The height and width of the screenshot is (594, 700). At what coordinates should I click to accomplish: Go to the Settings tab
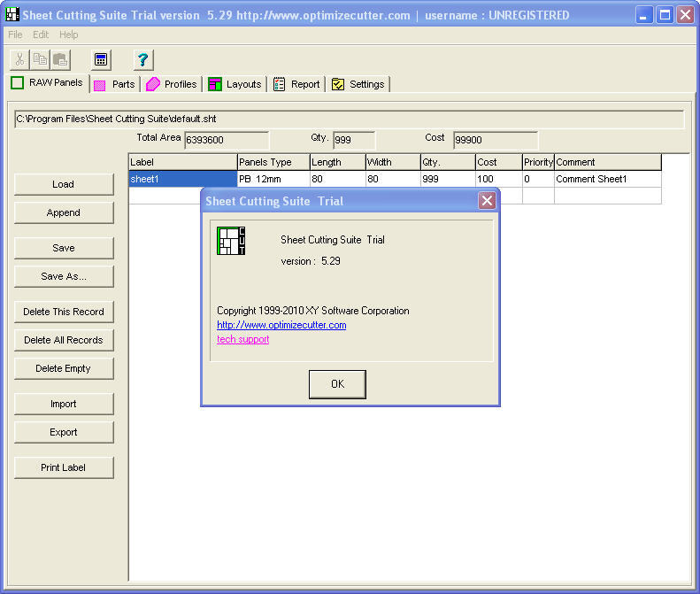(x=358, y=84)
